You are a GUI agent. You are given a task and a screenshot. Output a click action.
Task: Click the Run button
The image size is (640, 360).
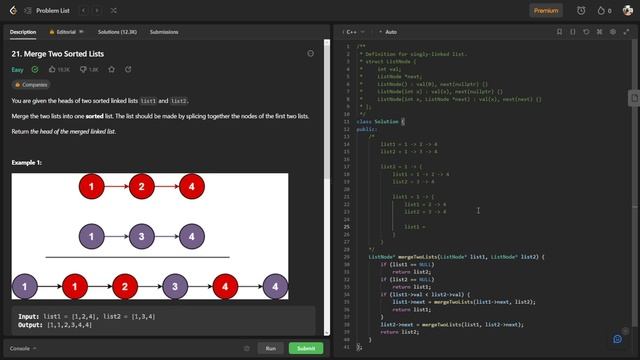pos(271,348)
